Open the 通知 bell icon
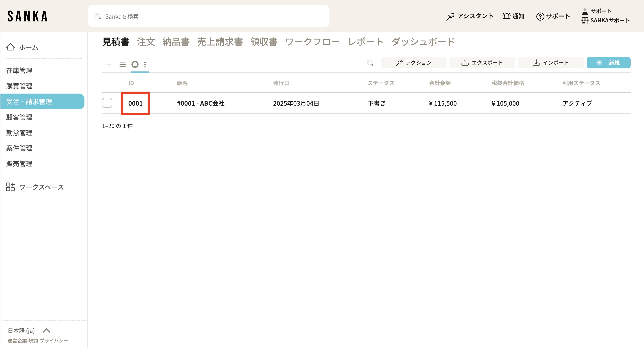644x348 pixels. 506,16
